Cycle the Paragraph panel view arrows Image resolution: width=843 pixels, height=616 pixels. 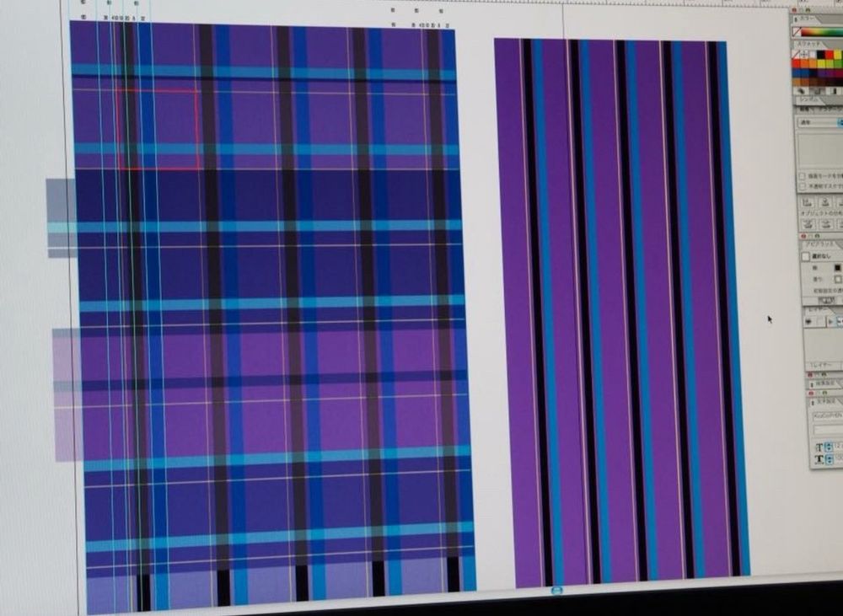812,383
